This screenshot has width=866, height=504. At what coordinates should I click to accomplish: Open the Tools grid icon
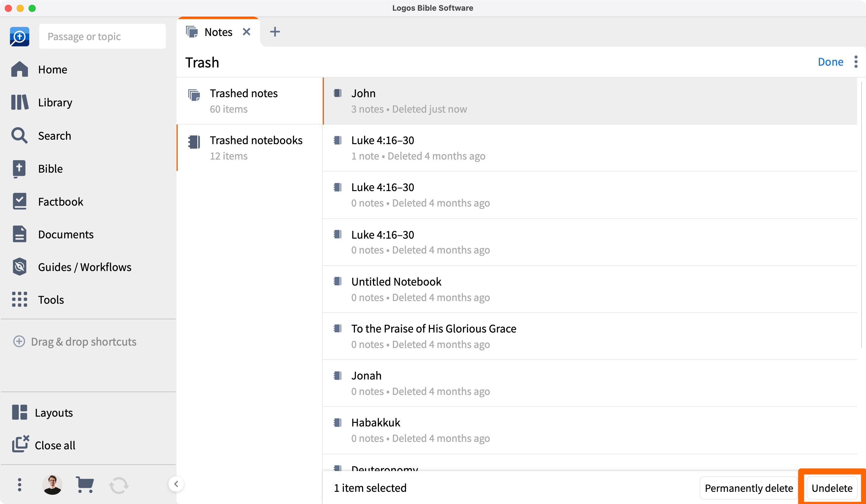tap(20, 300)
